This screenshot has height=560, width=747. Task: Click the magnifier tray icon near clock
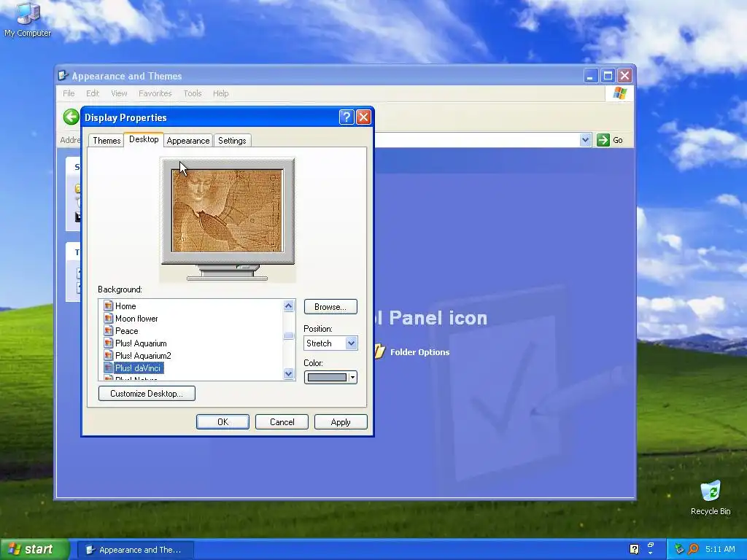[x=693, y=549]
